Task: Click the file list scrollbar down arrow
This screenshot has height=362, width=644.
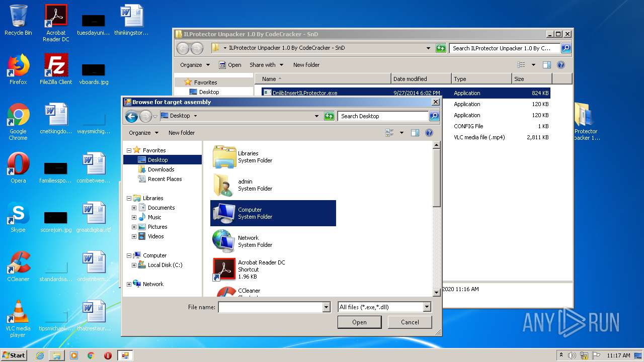Action: [436, 292]
